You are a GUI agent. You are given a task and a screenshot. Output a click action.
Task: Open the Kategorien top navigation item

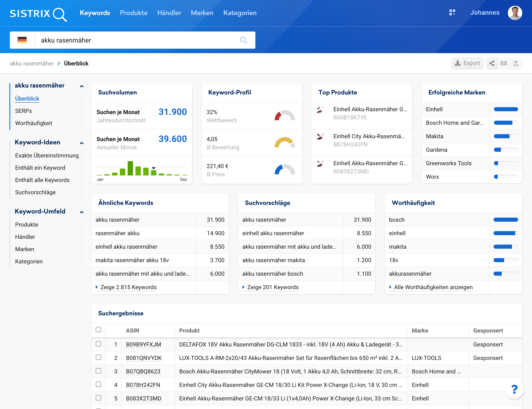(240, 13)
